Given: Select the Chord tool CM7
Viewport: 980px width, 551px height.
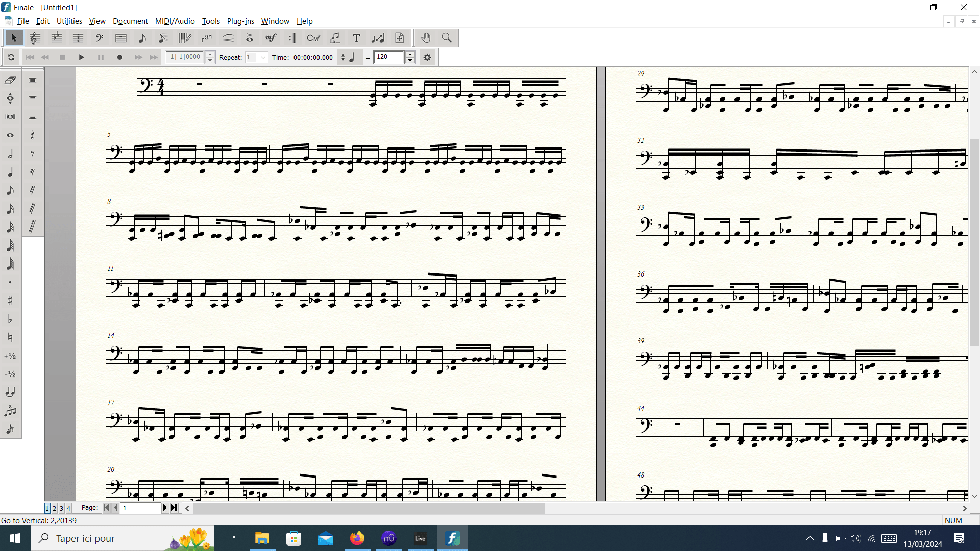Looking at the screenshot, I should click(313, 38).
